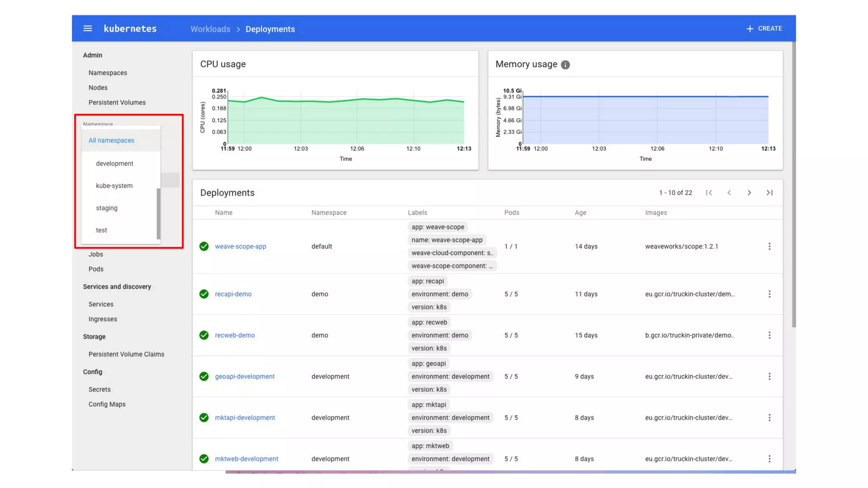Open actions menu for geoapi-development row
The width and height of the screenshot is (868, 488).
click(x=769, y=376)
